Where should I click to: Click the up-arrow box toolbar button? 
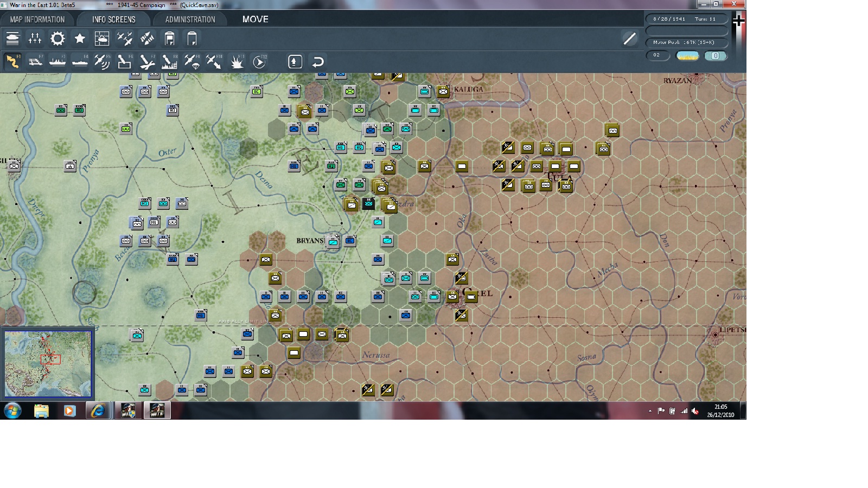[295, 61]
